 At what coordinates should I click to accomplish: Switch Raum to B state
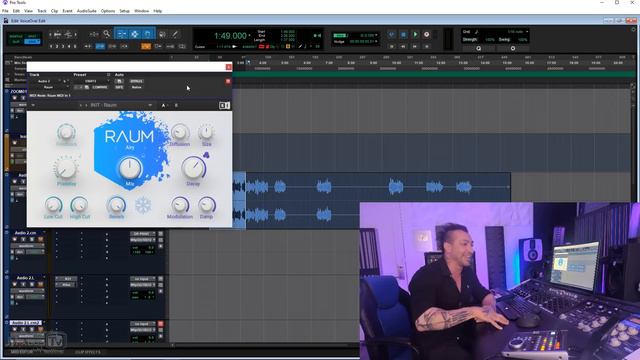pyautogui.click(x=176, y=105)
